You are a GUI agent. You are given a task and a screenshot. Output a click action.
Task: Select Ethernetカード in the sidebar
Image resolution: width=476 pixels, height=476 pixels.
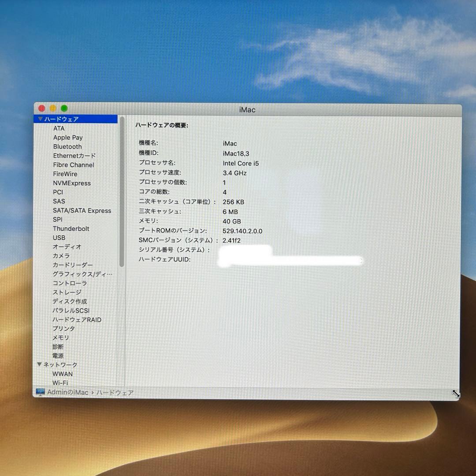coord(74,156)
